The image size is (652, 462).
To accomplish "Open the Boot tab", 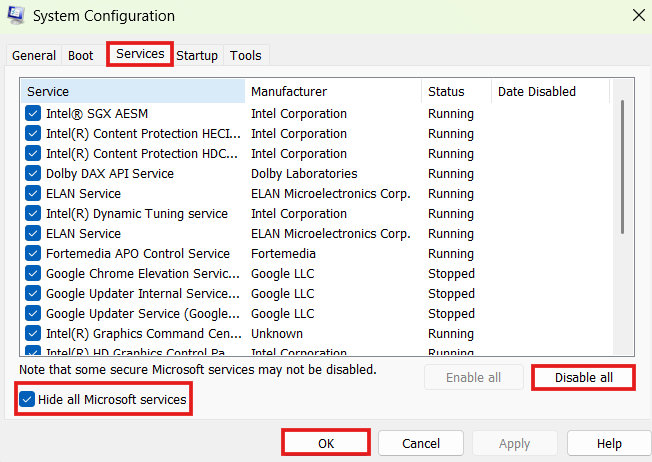I will 81,55.
